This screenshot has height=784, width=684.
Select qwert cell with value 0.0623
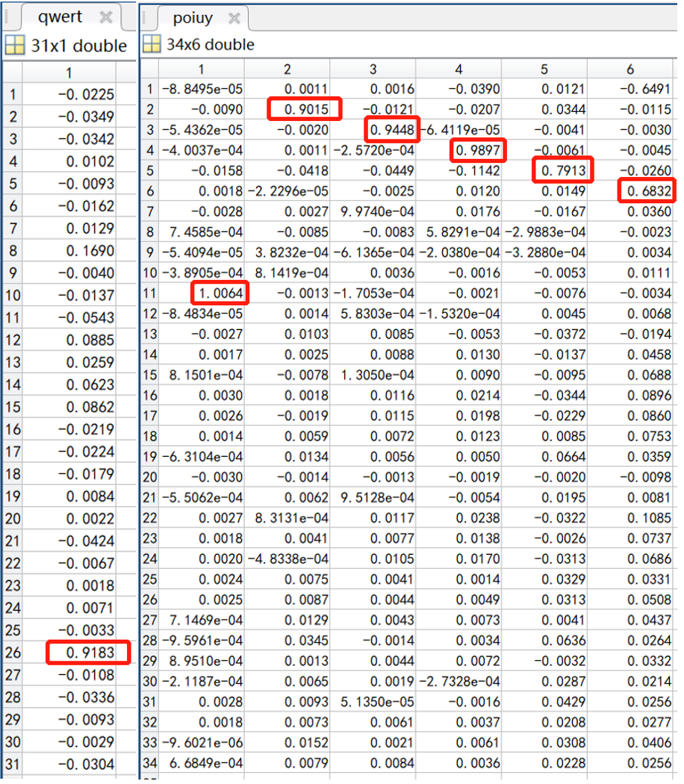[x=69, y=385]
